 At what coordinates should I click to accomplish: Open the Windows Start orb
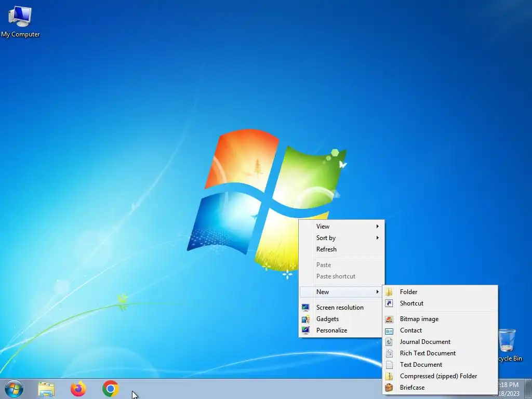pyautogui.click(x=14, y=389)
